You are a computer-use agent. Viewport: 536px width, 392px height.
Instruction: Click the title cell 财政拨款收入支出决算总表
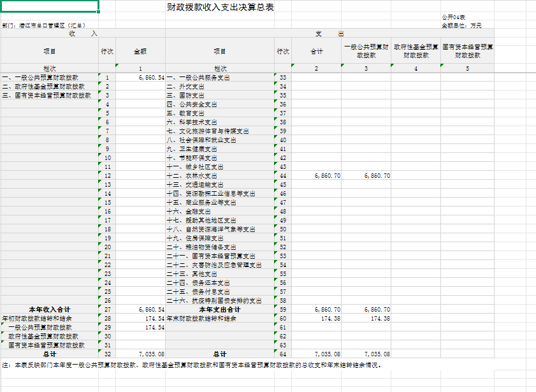pyautogui.click(x=221, y=7)
